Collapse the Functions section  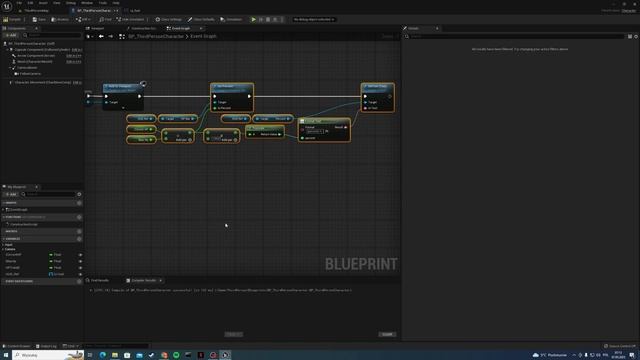click(3, 217)
